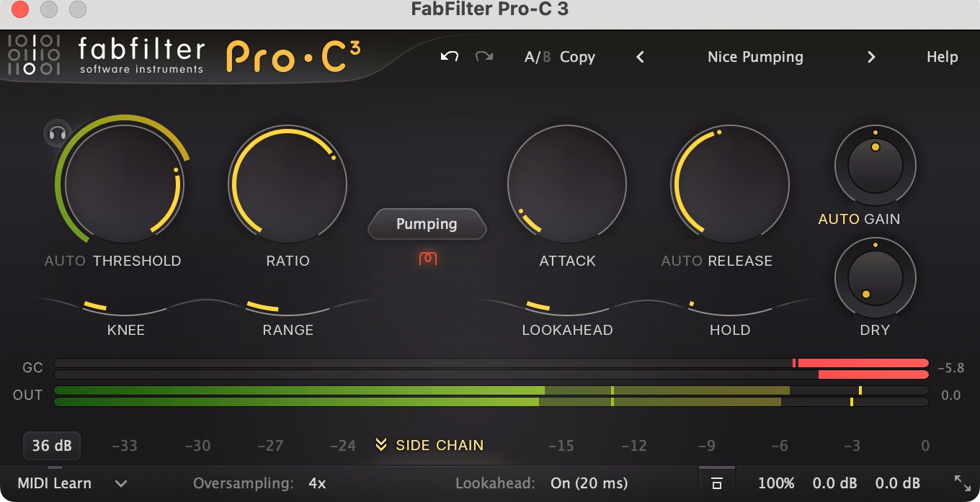Click the -3 meter scale label

(x=852, y=446)
